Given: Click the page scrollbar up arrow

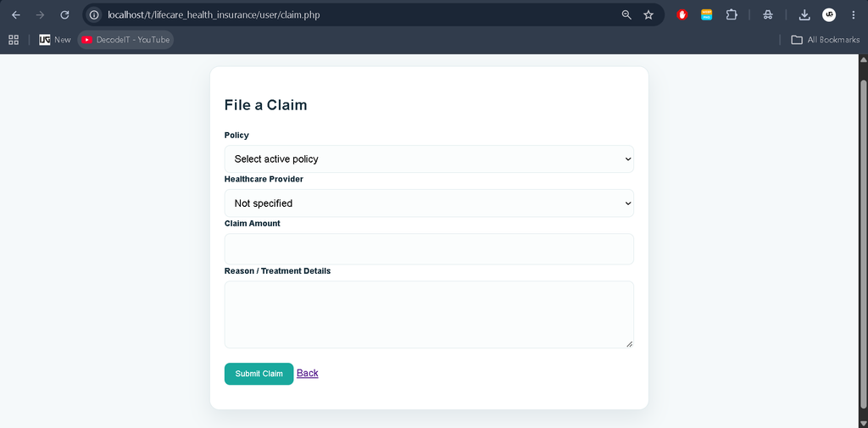Looking at the screenshot, I should tap(863, 59).
